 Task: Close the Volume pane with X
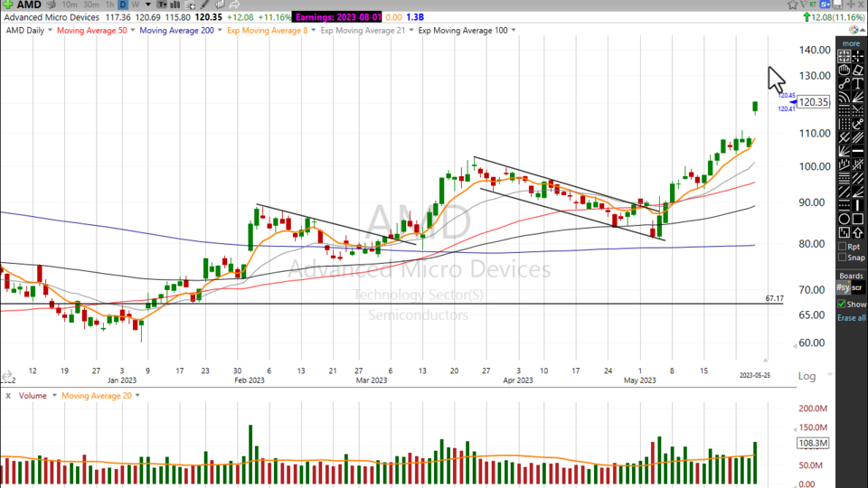[8, 395]
